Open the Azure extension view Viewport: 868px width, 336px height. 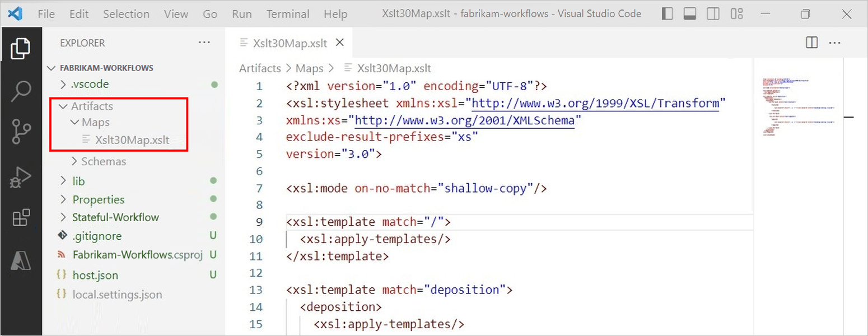coord(21,260)
